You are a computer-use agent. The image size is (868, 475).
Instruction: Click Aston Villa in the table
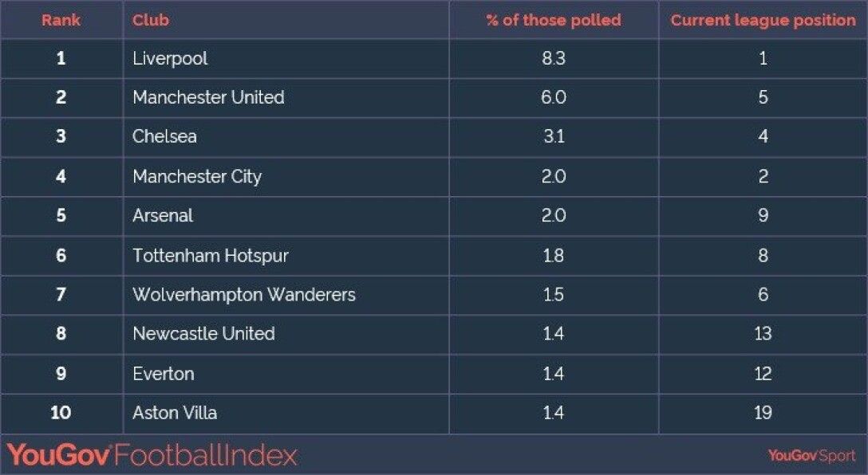pos(175,413)
